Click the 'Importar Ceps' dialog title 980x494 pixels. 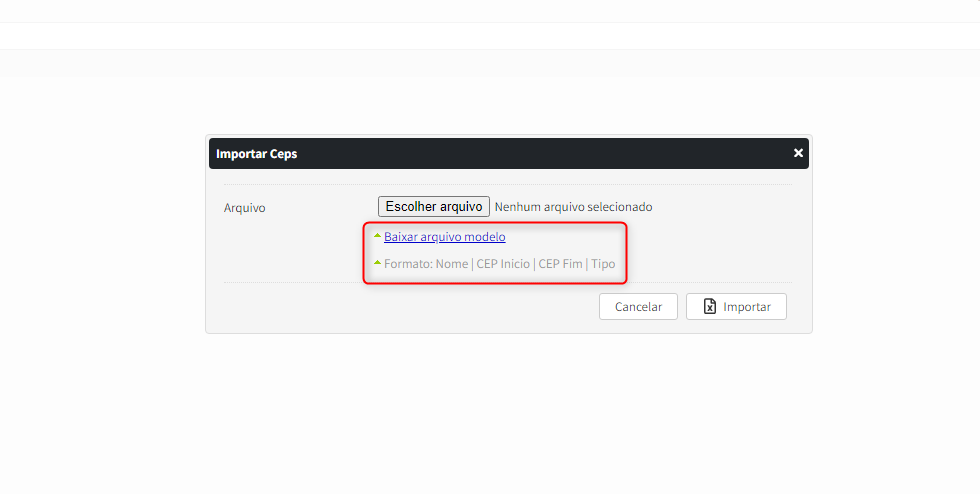(256, 154)
